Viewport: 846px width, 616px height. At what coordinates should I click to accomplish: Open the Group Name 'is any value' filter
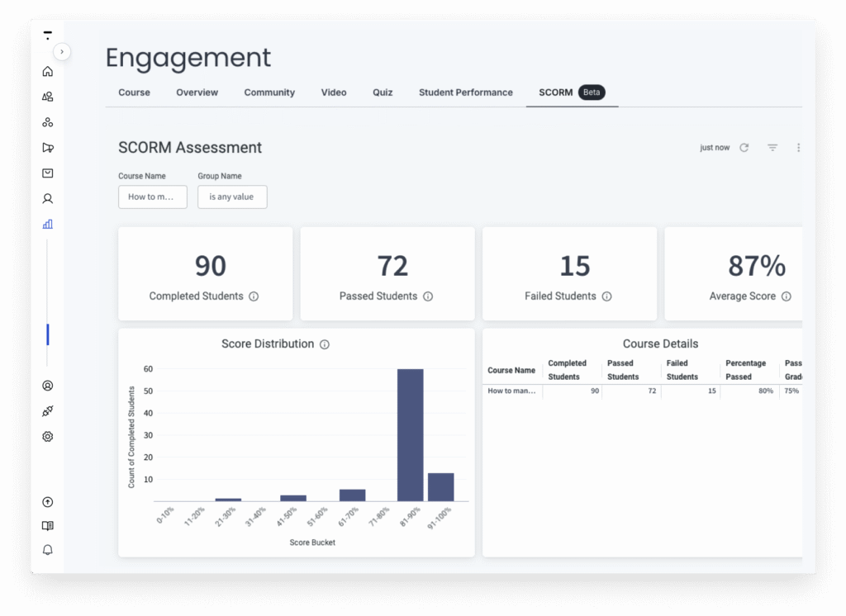pyautogui.click(x=231, y=197)
